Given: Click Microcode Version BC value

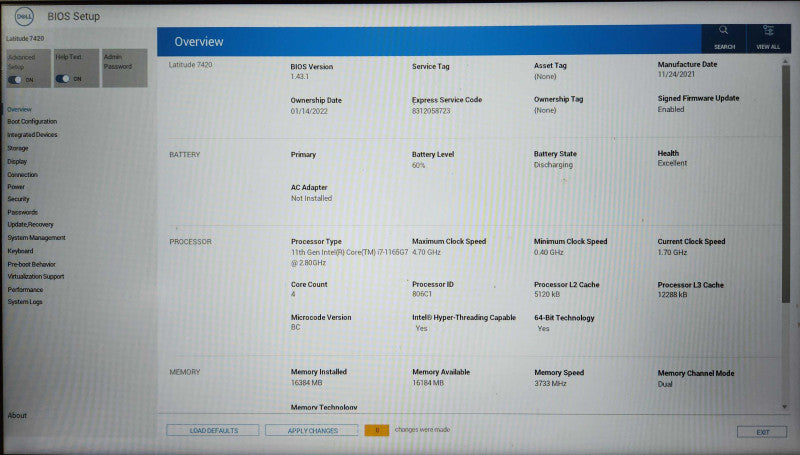Looking at the screenshot, I should (x=295, y=327).
